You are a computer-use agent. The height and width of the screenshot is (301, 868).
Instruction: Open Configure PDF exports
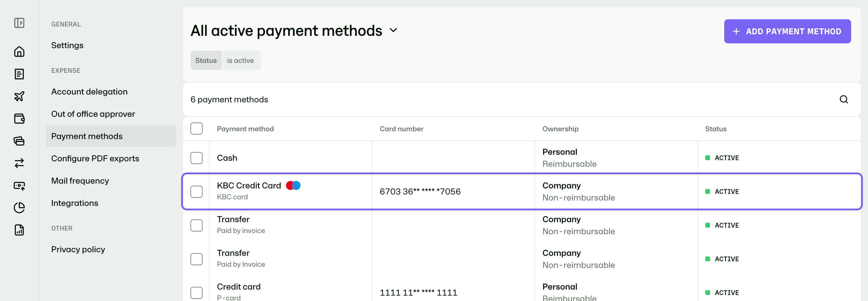[x=95, y=158]
